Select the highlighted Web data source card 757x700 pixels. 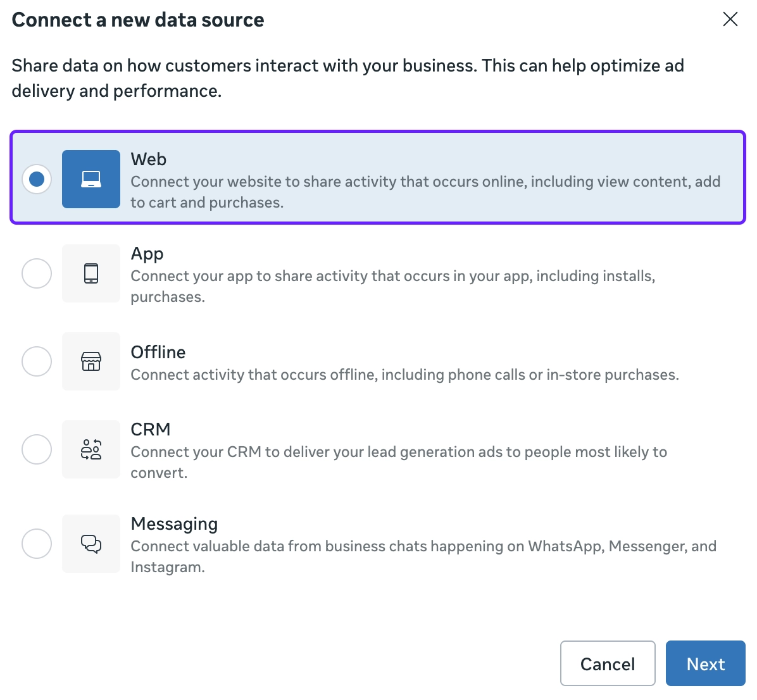377,179
